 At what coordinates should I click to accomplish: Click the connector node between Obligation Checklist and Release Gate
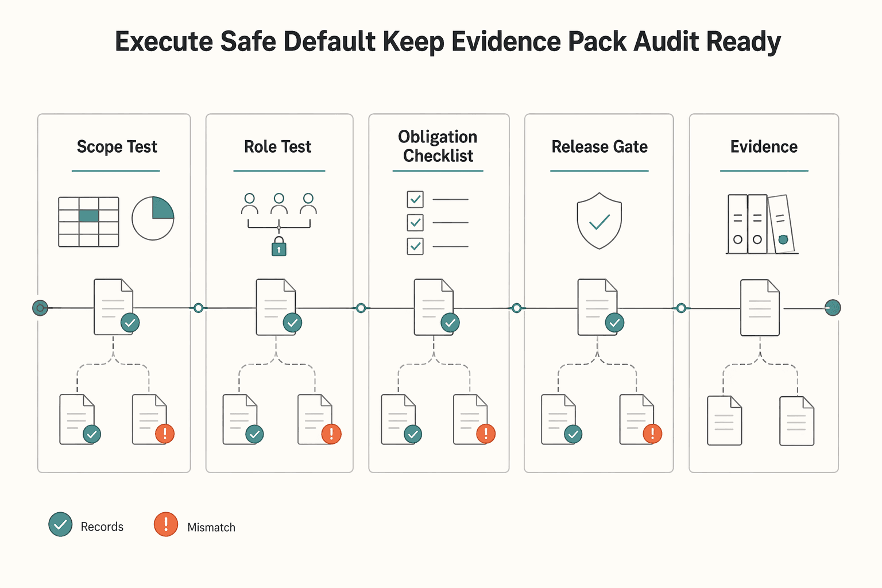point(516,308)
